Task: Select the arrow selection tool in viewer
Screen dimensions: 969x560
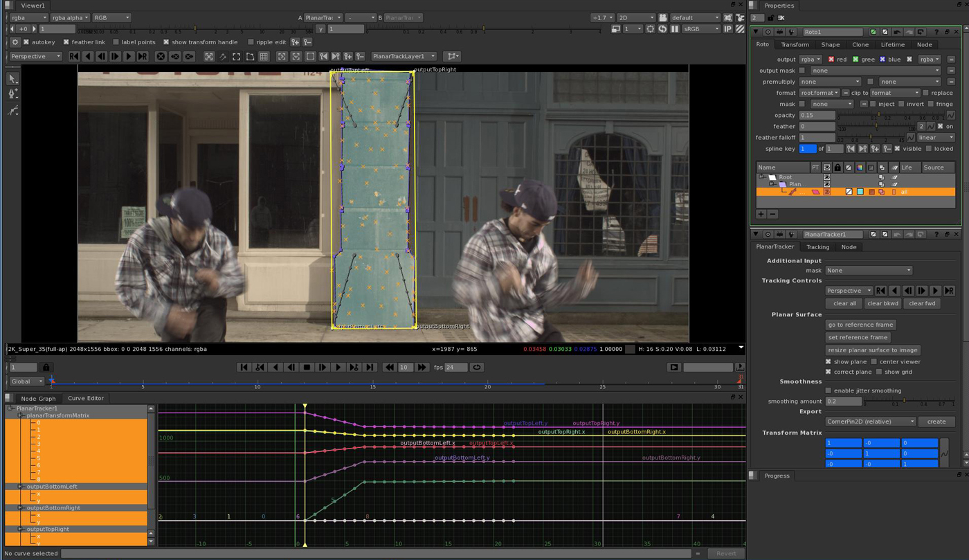Action: (x=12, y=79)
